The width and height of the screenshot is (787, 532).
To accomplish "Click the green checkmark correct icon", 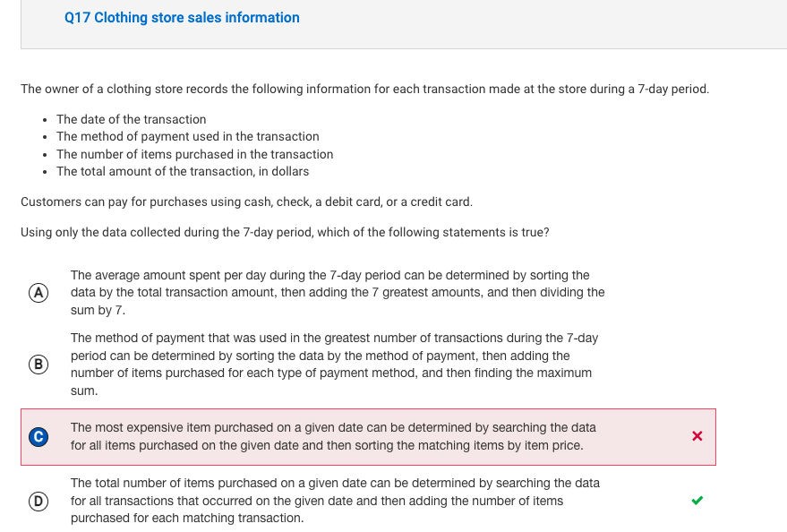I will (x=697, y=501).
